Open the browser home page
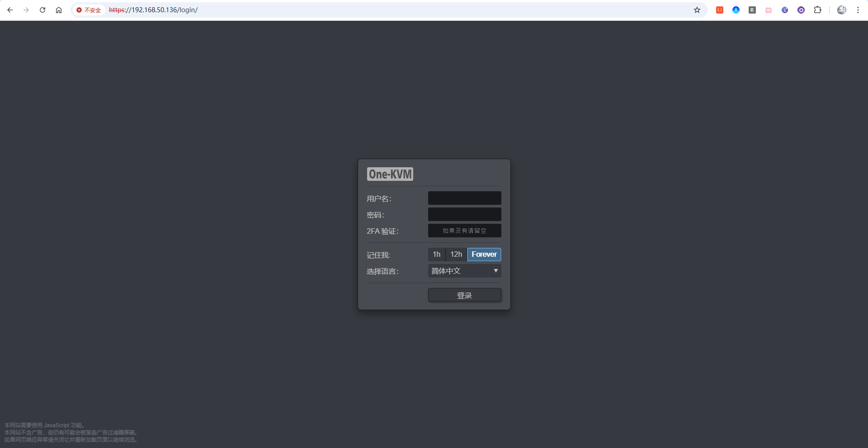This screenshot has width=868, height=448. tap(59, 9)
